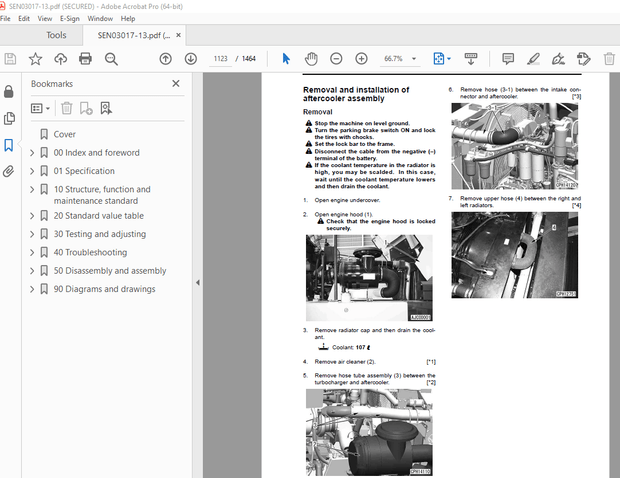Select the arrow Selection tool
Viewport: 620px width, 478px height.
(x=286, y=59)
